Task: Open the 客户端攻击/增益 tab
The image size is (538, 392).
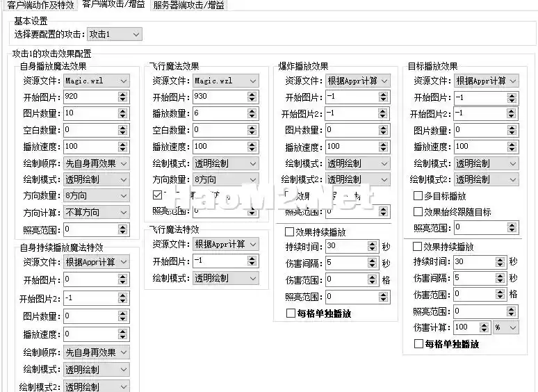Action: pyautogui.click(x=113, y=4)
